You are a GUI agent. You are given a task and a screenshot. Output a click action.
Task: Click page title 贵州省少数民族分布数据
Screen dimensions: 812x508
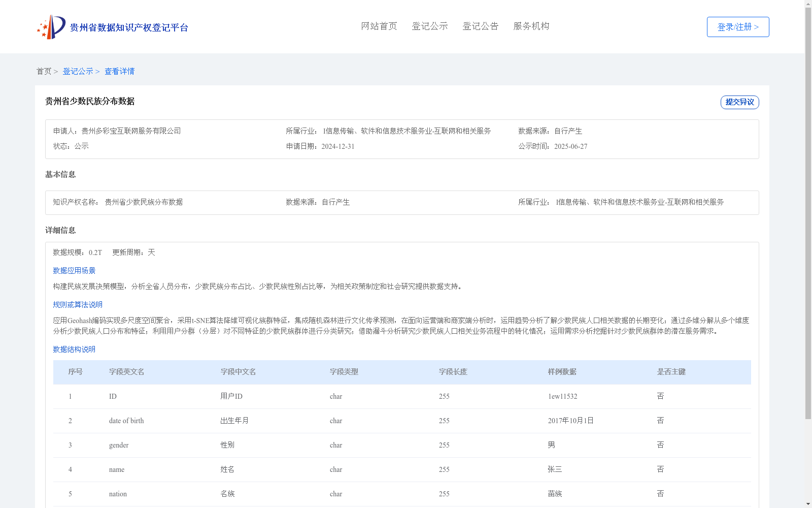click(90, 102)
